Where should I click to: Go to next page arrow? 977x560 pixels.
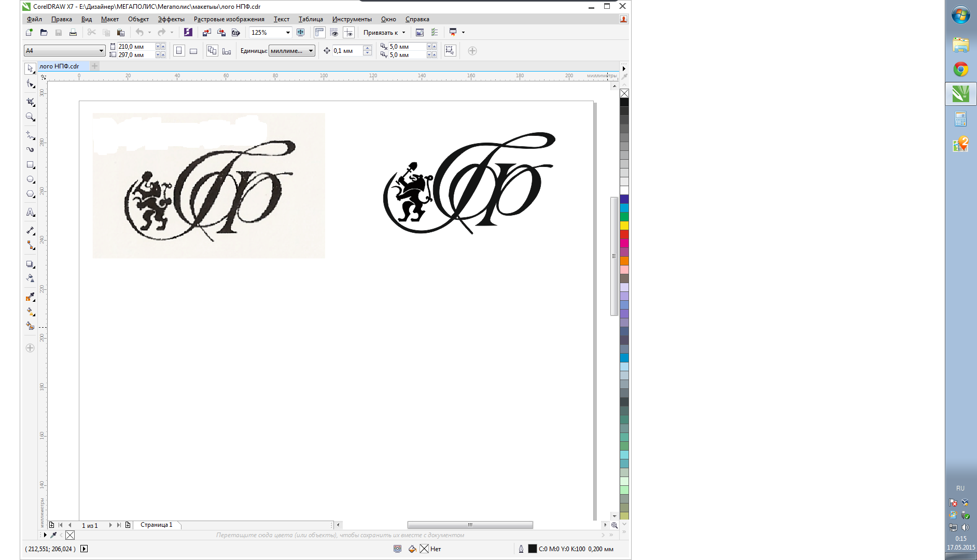(110, 525)
